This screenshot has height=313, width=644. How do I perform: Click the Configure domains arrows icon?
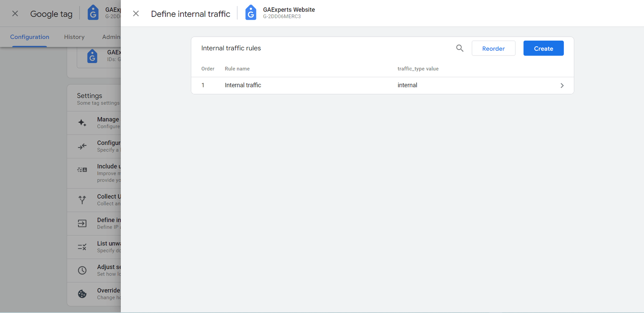pyautogui.click(x=82, y=146)
